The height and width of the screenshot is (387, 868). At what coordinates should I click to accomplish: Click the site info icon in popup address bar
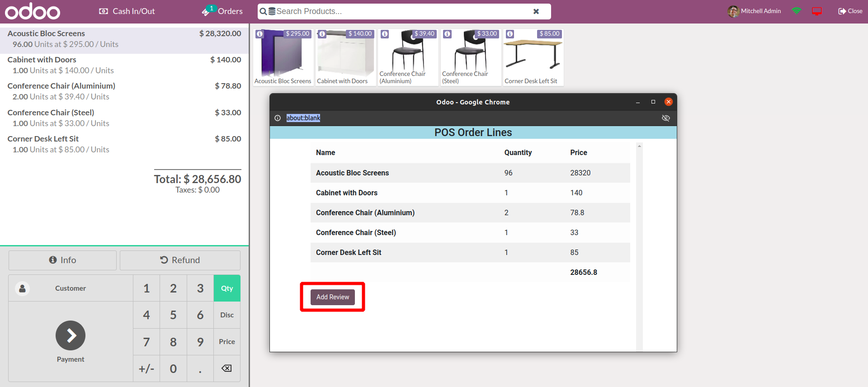click(278, 118)
